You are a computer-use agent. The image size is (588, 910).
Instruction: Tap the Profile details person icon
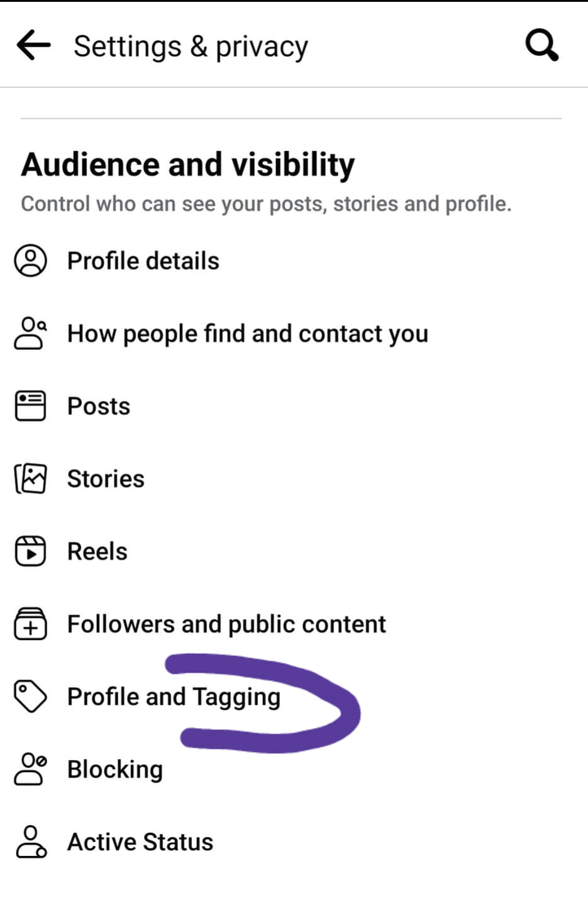tap(30, 261)
